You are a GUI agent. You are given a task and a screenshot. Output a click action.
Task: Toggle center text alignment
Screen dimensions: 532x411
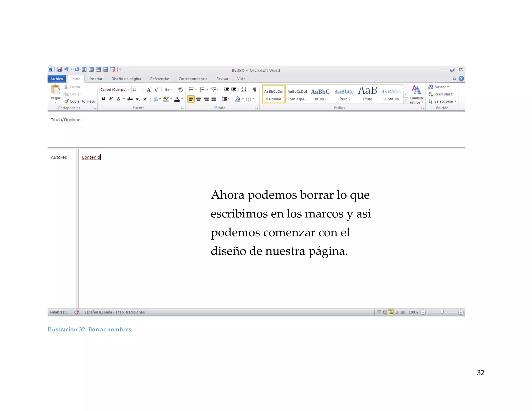tap(198, 99)
